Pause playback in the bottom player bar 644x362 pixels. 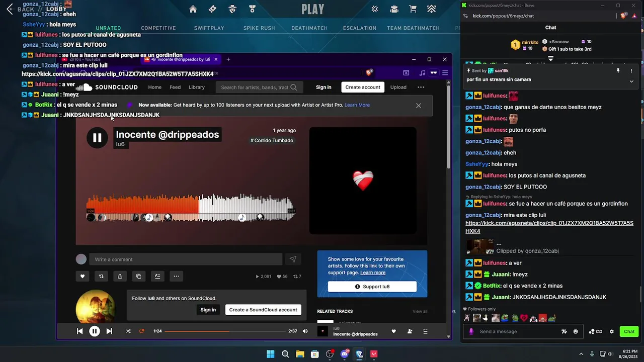click(x=94, y=331)
